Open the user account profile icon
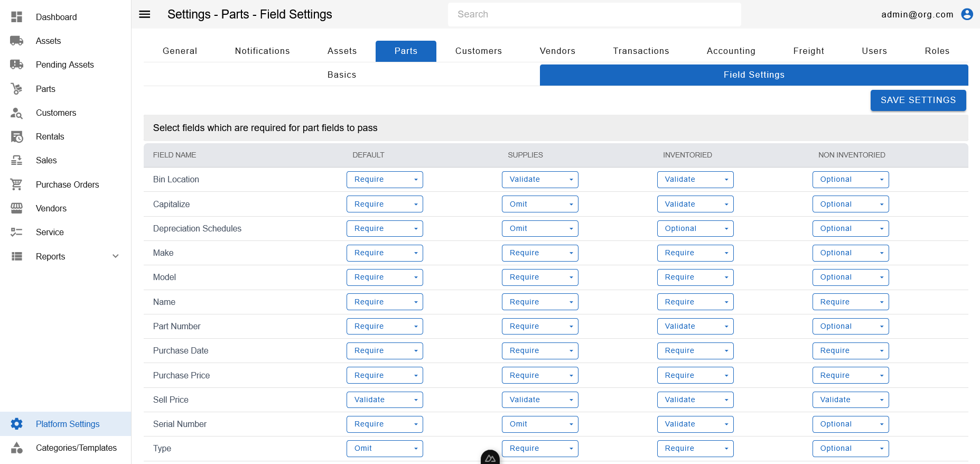The height and width of the screenshot is (464, 980). [x=967, y=14]
